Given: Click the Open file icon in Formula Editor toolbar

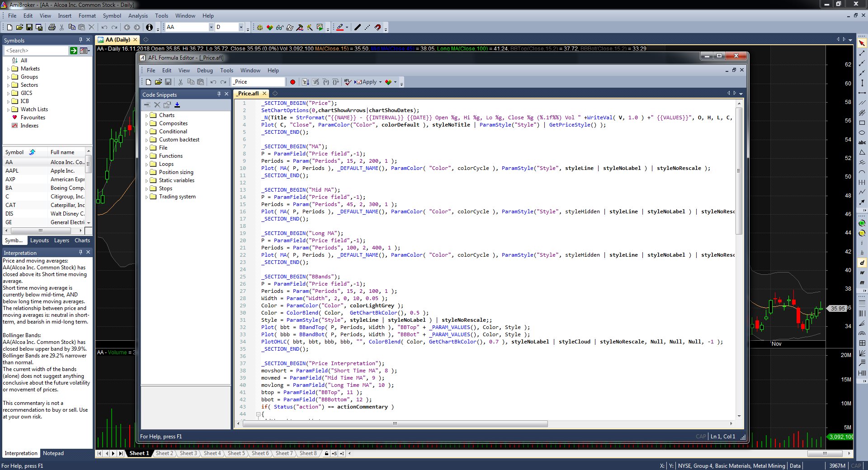Looking at the screenshot, I should (158, 82).
